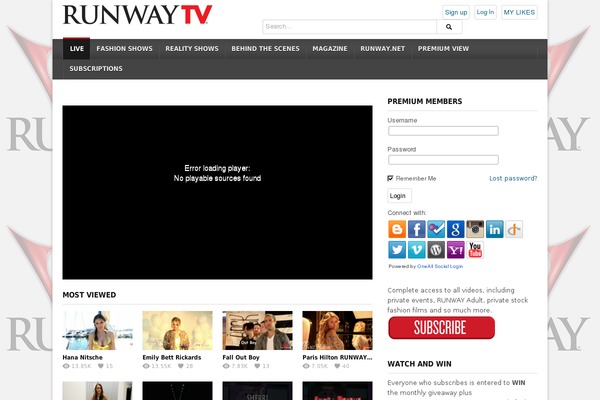Click the search magnifier button
The image size is (600, 400).
pyautogui.click(x=449, y=27)
